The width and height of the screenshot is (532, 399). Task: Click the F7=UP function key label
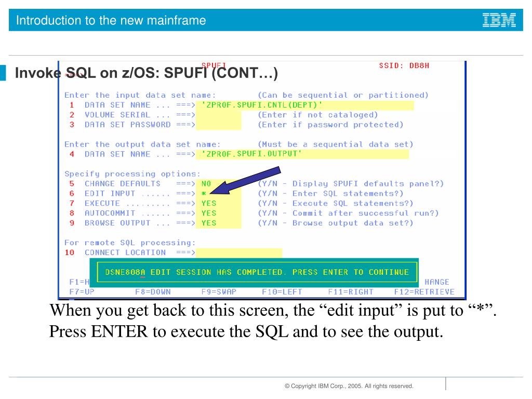click(x=82, y=292)
